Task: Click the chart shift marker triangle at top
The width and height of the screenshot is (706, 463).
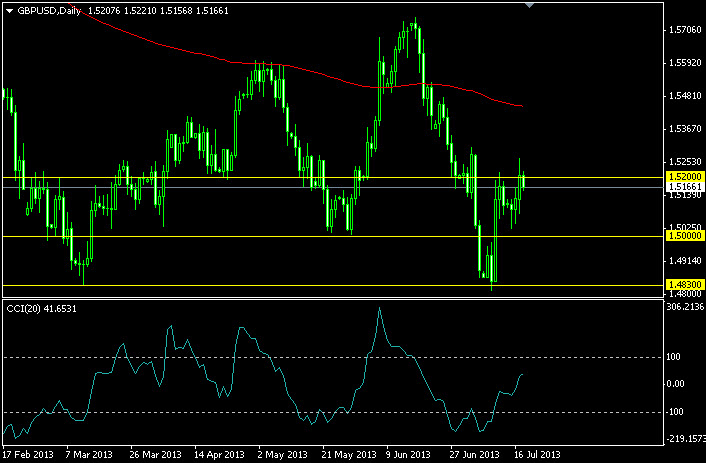Action: click(x=530, y=5)
